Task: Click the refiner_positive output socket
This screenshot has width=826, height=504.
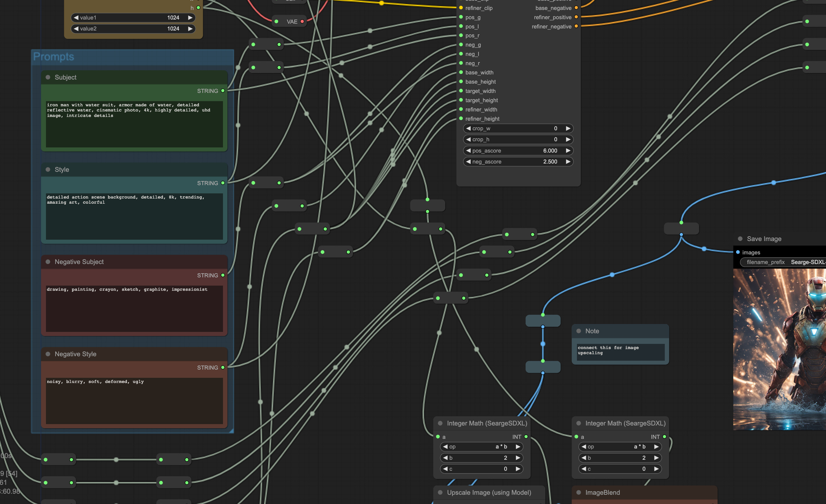Action: (x=576, y=17)
